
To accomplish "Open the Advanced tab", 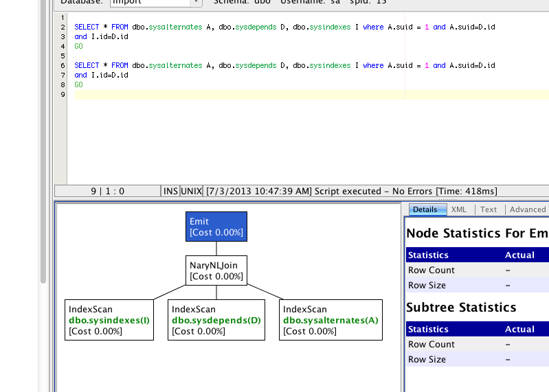I will (x=527, y=209).
